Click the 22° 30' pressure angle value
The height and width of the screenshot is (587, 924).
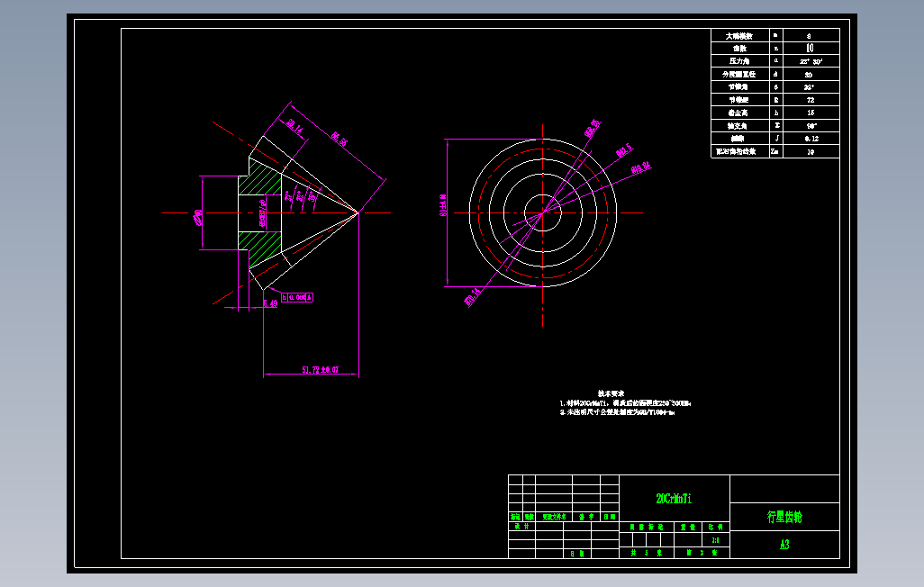pyautogui.click(x=811, y=61)
